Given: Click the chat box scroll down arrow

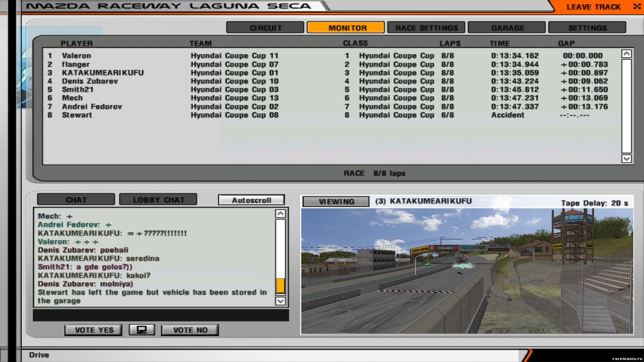Looking at the screenshot, I should 280,301.
